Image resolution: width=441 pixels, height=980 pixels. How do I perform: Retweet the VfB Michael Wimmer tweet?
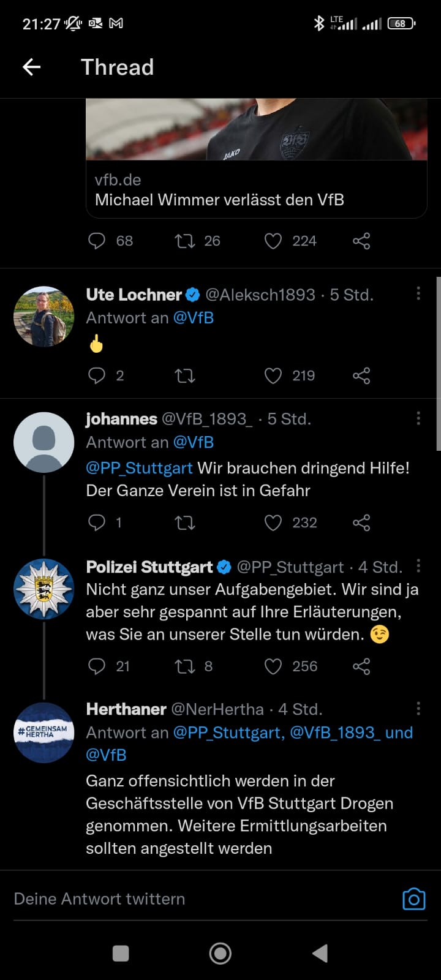click(x=184, y=241)
